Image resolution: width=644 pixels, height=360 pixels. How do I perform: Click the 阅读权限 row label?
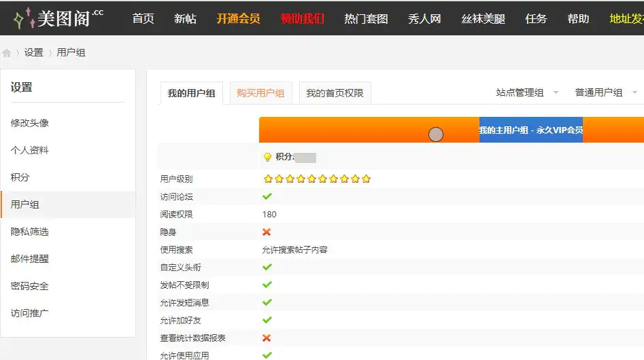[x=176, y=215]
